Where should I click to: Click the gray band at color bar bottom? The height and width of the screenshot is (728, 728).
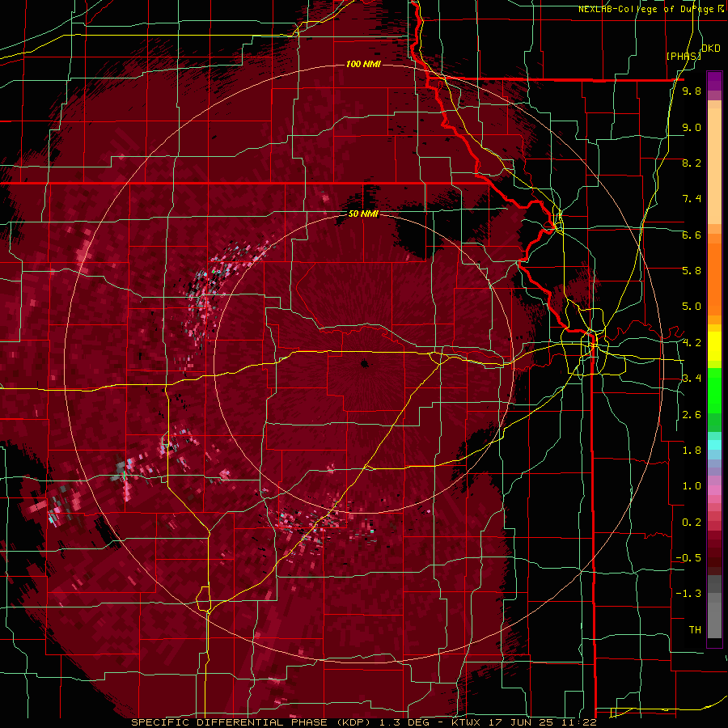point(714,608)
